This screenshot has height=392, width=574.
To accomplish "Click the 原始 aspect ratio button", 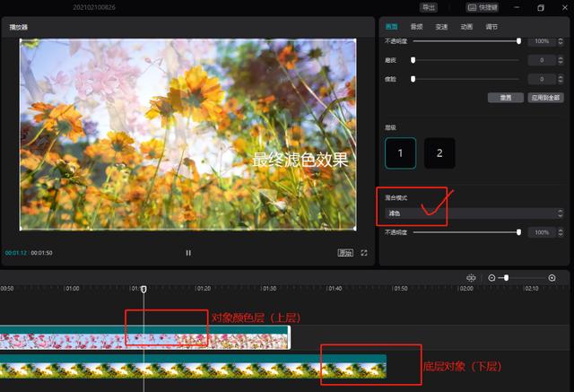I will (345, 253).
